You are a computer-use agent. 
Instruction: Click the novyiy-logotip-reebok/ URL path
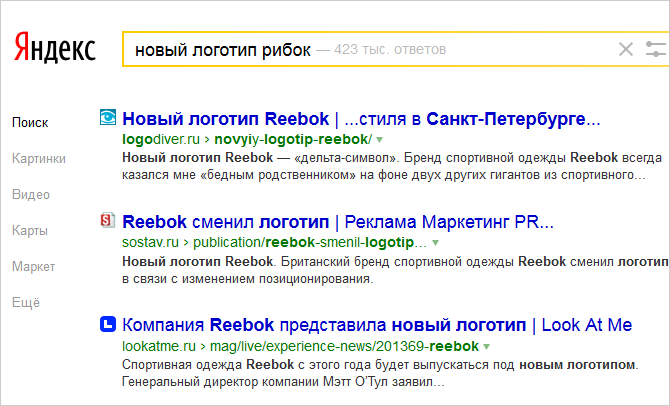tap(293, 139)
